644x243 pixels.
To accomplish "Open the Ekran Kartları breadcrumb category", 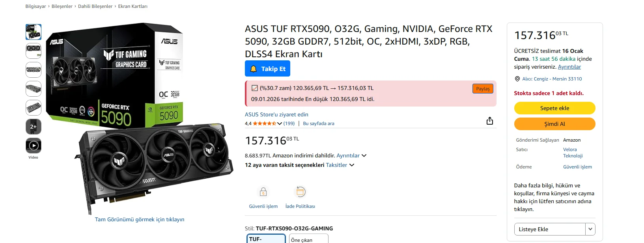I will click(133, 6).
